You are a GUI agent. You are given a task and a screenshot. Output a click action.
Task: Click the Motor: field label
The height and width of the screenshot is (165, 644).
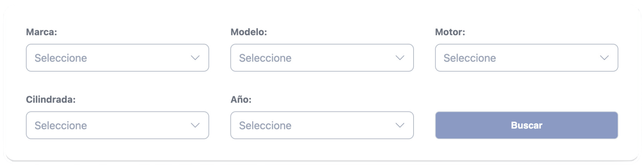pyautogui.click(x=450, y=32)
